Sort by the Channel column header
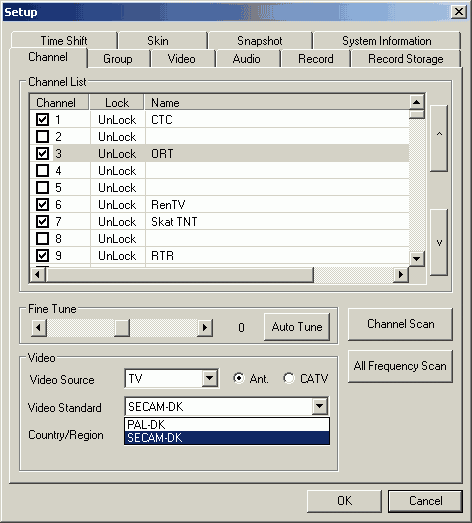Screen dimensions: 472x523 tap(59, 102)
